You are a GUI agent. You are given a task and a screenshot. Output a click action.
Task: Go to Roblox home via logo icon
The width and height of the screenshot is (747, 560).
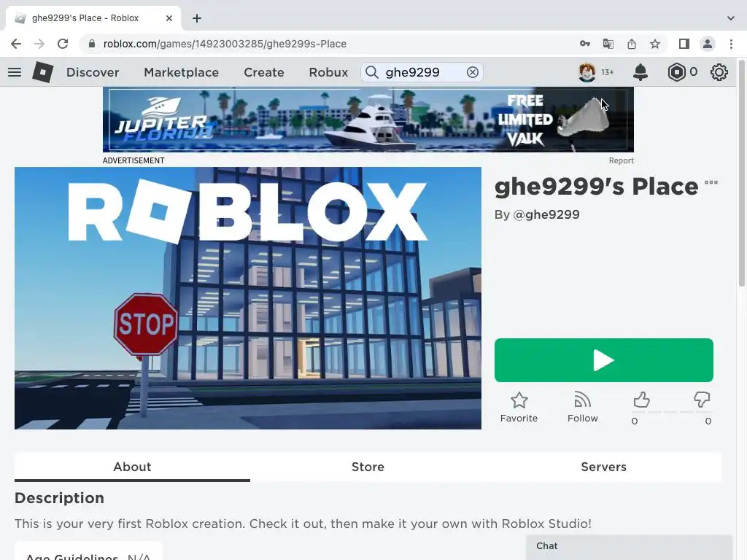42,72
